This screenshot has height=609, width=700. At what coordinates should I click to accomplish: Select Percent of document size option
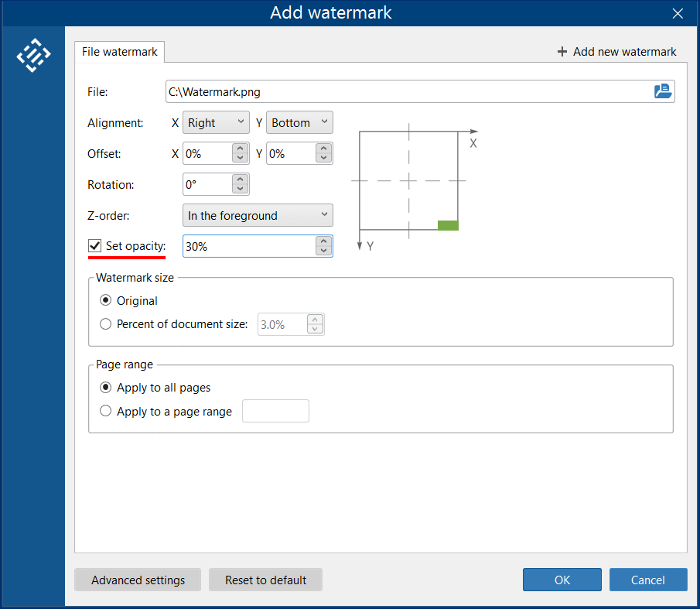(105, 323)
